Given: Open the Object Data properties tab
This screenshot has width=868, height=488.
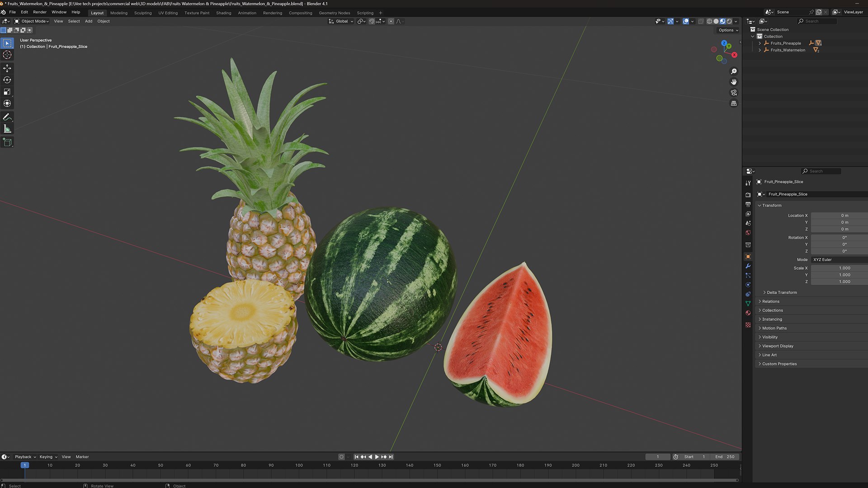Looking at the screenshot, I should 748,303.
